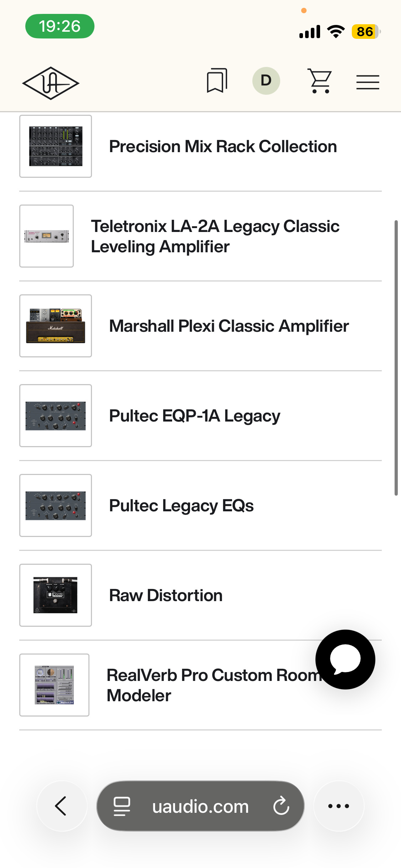Open Raw Distortion product page
Image resolution: width=401 pixels, height=868 pixels.
coord(200,595)
